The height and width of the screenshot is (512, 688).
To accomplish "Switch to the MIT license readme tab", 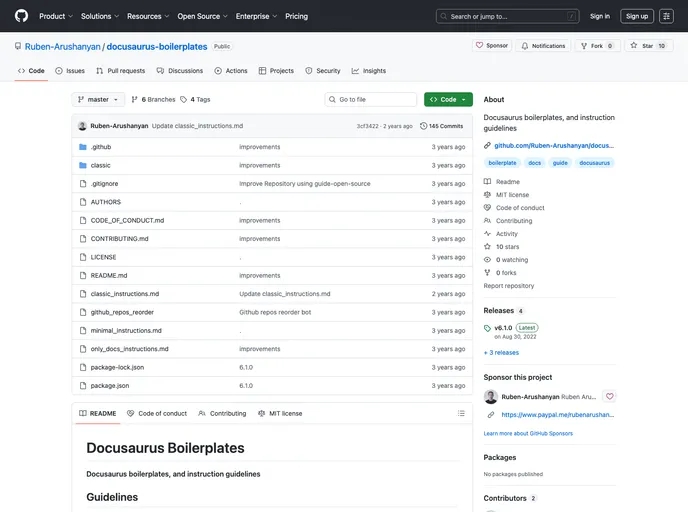I will 280,413.
